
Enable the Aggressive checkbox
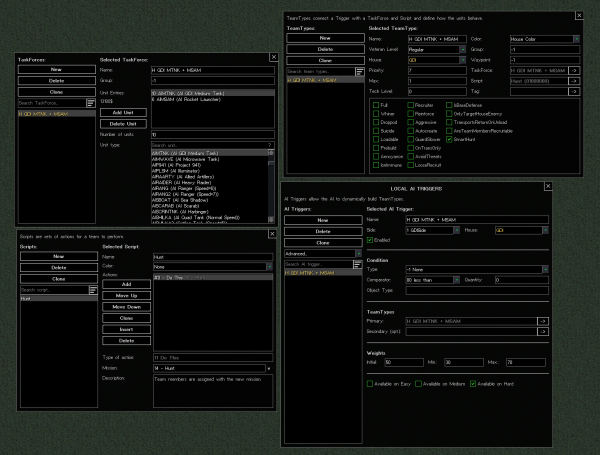pos(411,122)
